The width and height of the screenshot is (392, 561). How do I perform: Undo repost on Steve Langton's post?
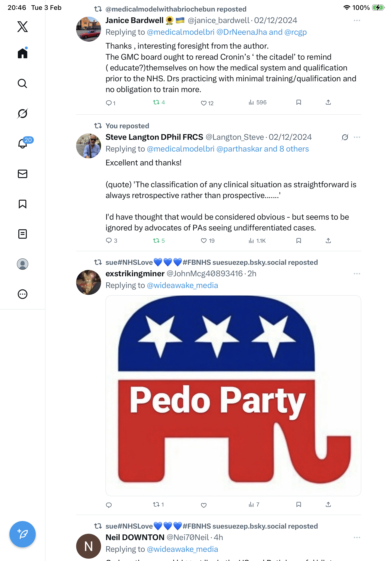pyautogui.click(x=157, y=241)
